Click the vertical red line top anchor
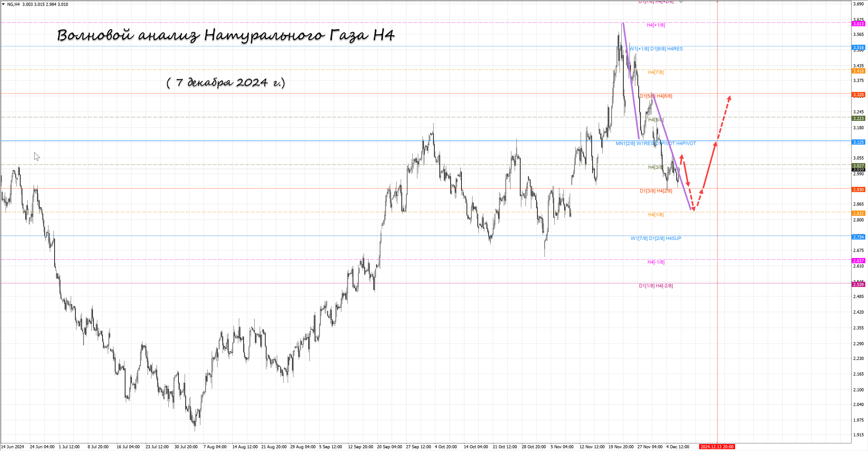The image size is (868, 451). (x=717, y=2)
